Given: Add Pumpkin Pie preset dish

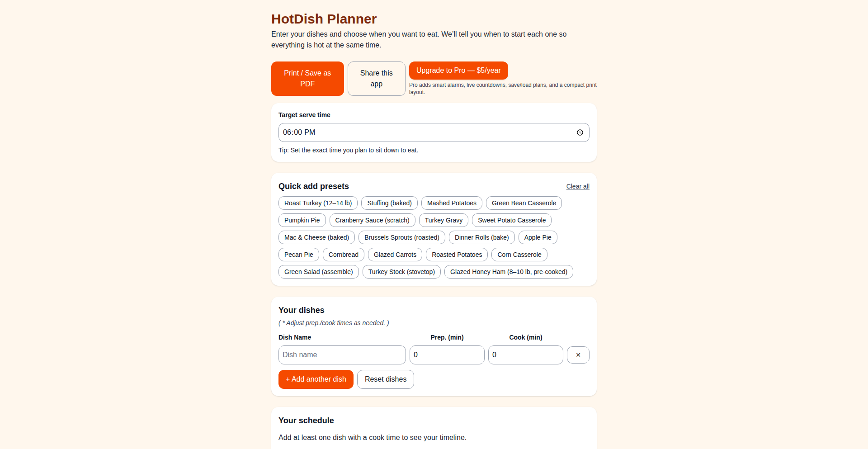Looking at the screenshot, I should coord(302,220).
